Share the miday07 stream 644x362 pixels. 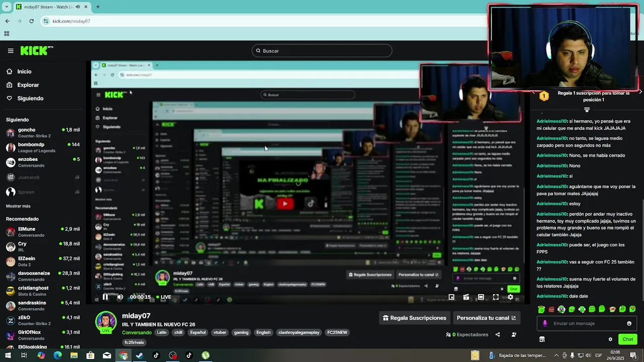click(x=498, y=334)
